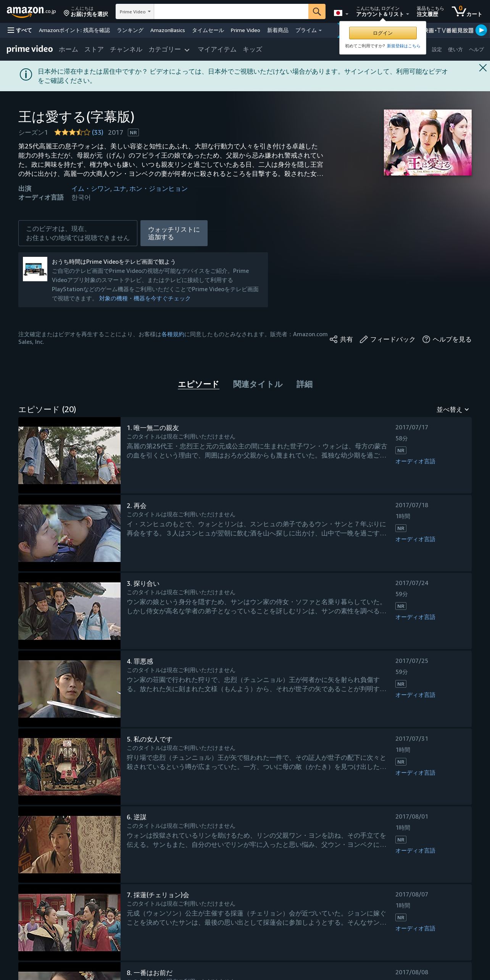
Task: Click episode 5 私の女人です thumbnail
Action: point(69,767)
